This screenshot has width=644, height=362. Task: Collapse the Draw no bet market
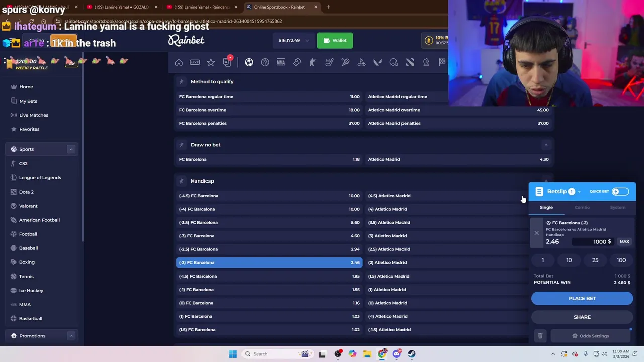click(546, 145)
